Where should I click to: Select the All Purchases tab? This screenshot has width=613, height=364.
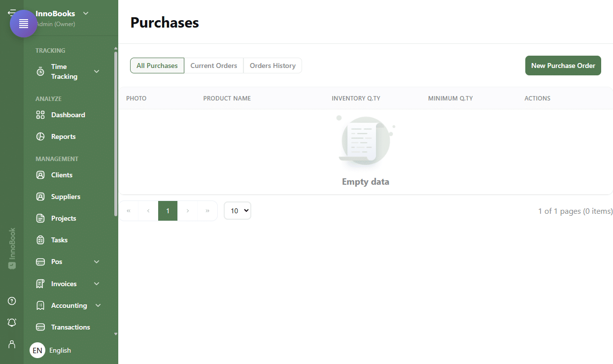coord(157,66)
